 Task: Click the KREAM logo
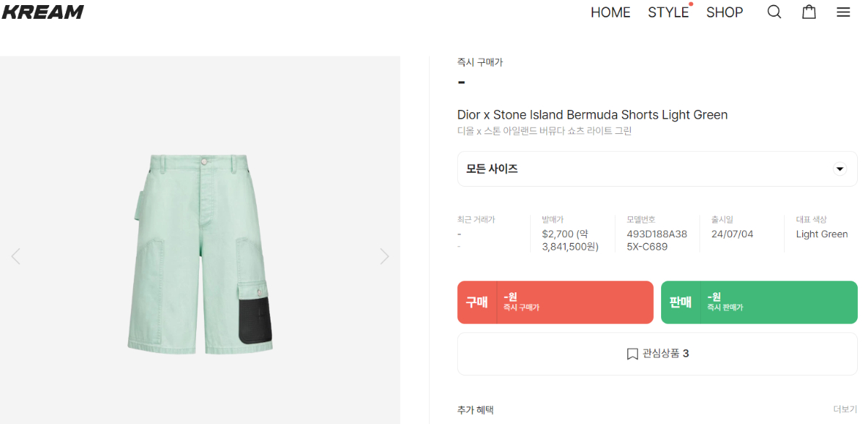click(43, 12)
